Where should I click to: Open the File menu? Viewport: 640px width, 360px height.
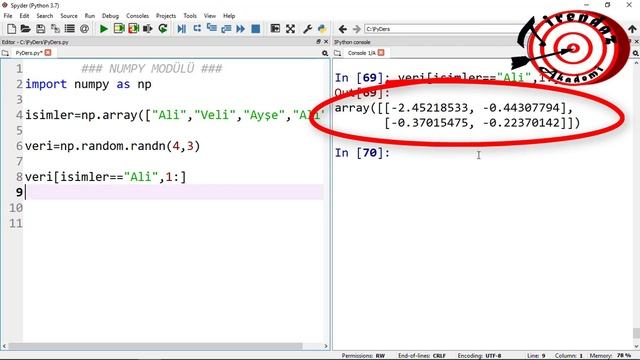pyautogui.click(x=8, y=16)
